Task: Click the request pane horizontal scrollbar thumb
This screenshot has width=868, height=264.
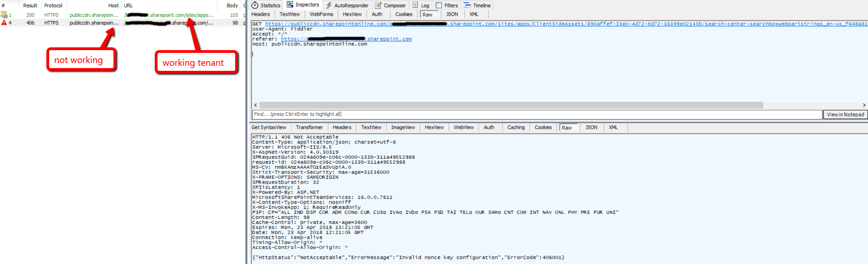Action: [x=511, y=105]
